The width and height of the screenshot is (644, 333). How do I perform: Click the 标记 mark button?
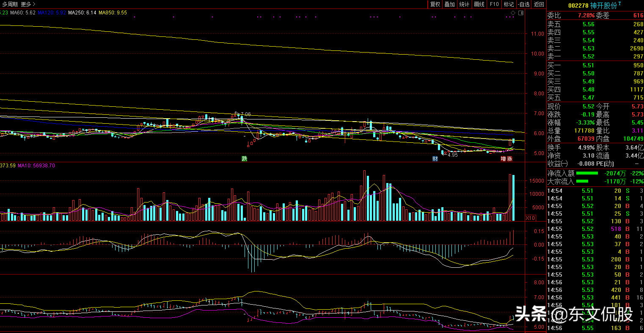pyautogui.click(x=509, y=4)
